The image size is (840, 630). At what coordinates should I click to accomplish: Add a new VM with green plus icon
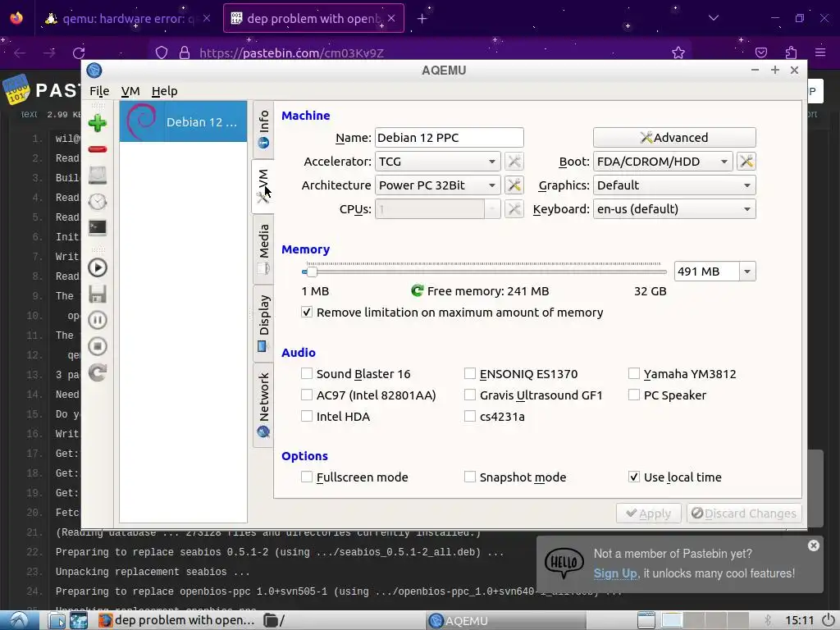coord(98,123)
